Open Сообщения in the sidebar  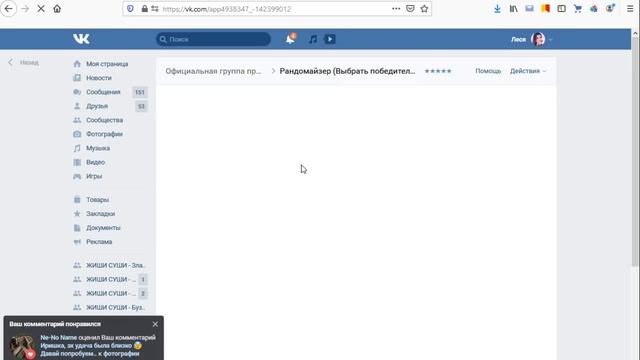(103, 92)
